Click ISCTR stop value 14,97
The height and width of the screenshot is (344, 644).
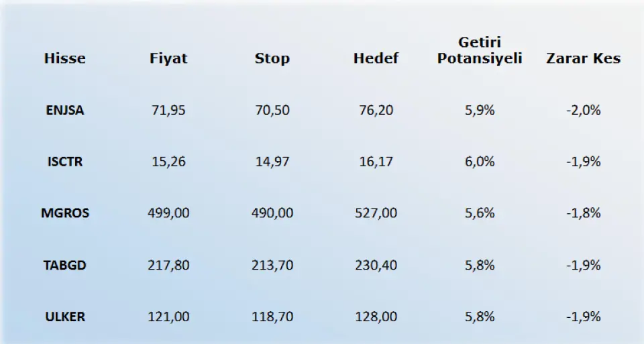point(272,162)
